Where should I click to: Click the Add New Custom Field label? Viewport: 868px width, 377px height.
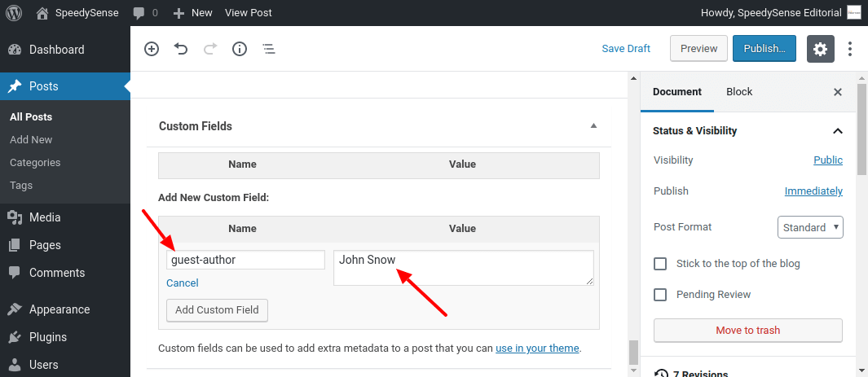pos(214,197)
